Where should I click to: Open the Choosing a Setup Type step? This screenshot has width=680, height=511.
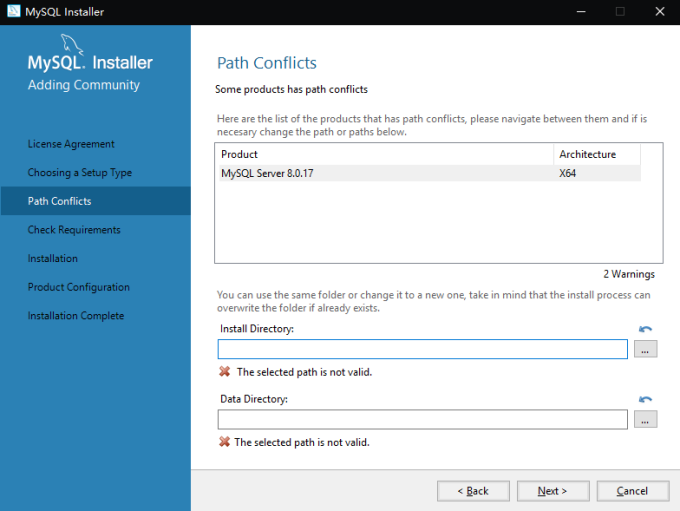80,173
